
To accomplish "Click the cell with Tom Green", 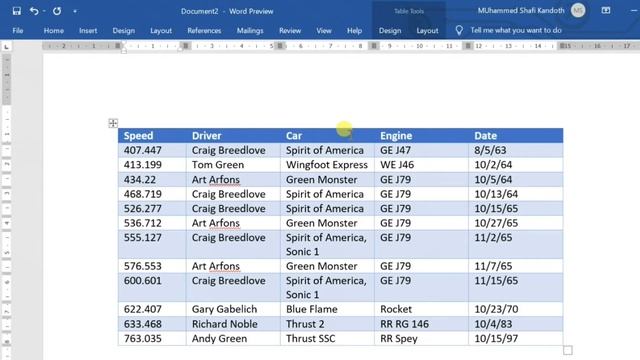I will tap(233, 165).
